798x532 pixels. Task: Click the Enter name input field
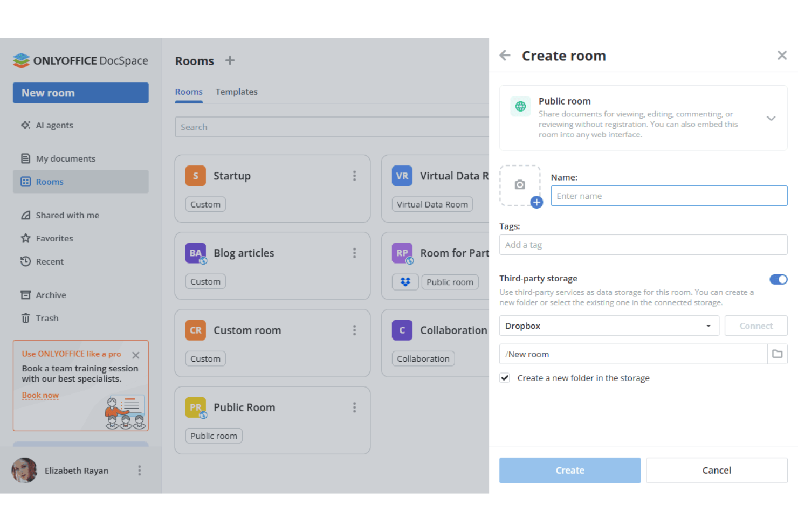(669, 196)
